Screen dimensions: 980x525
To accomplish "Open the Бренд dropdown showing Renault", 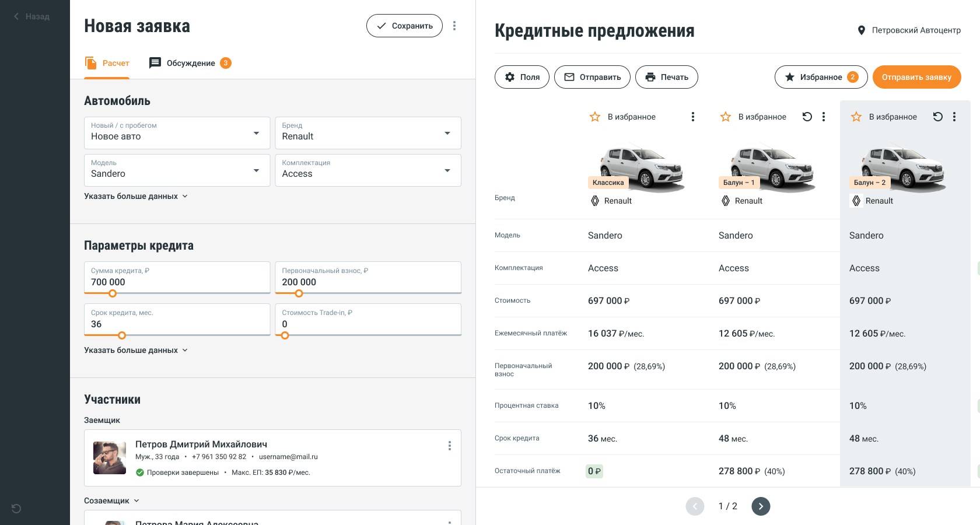I will (368, 133).
